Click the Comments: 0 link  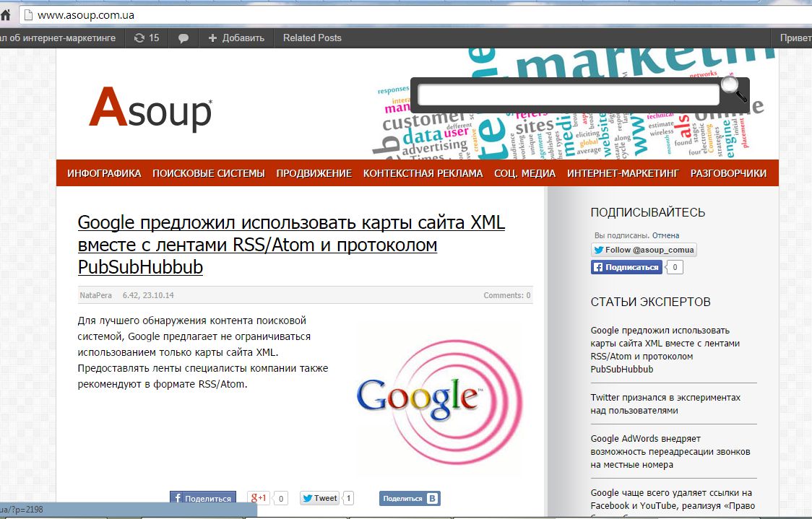pyautogui.click(x=507, y=295)
